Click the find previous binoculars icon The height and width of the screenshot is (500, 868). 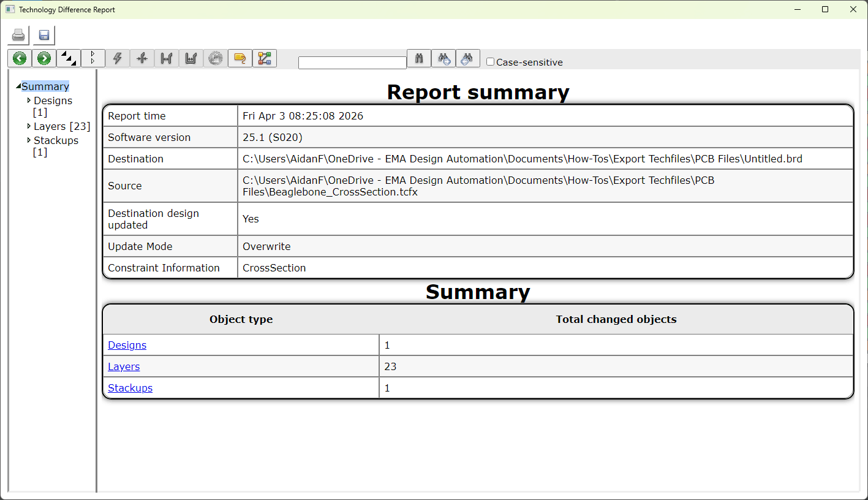pos(467,58)
